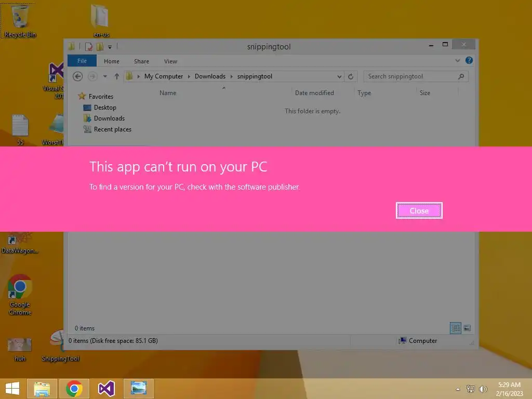Open the volume speaker tray icon
The height and width of the screenshot is (399, 532).
pyautogui.click(x=483, y=389)
